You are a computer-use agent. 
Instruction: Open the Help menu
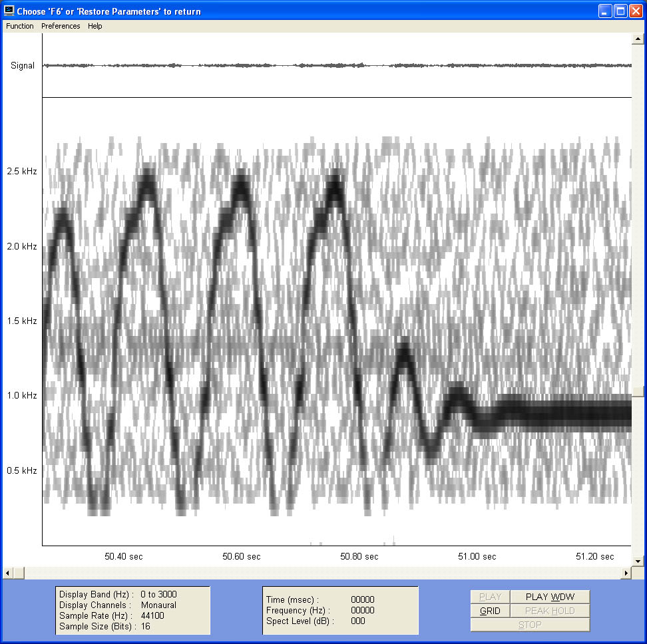click(95, 26)
